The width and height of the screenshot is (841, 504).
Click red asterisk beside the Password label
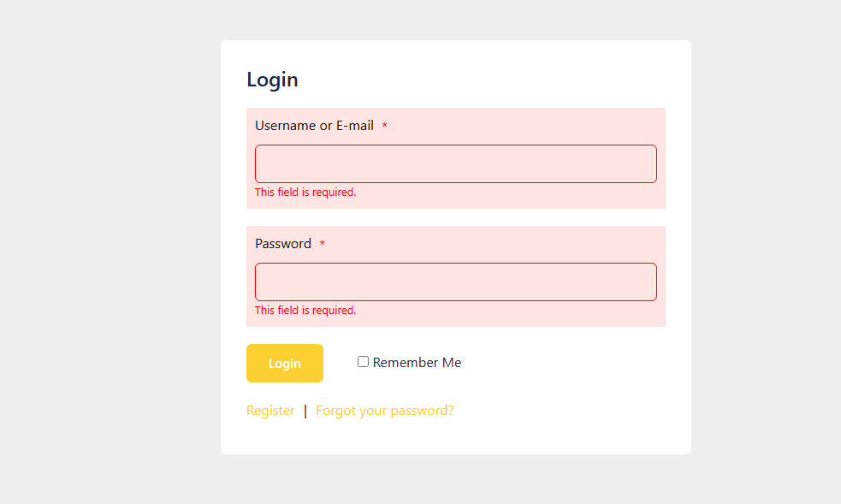[x=323, y=245]
